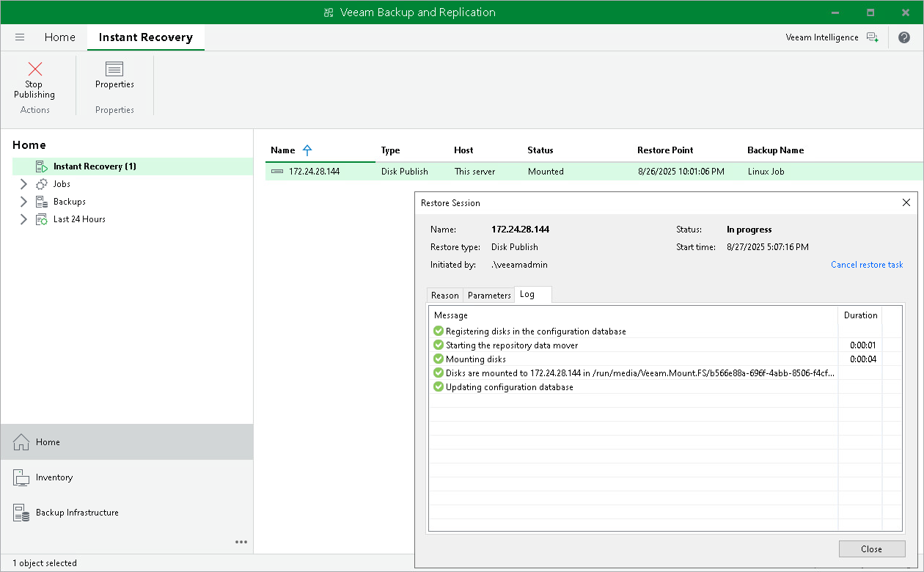Click the Stop Publishing red X icon

click(34, 69)
